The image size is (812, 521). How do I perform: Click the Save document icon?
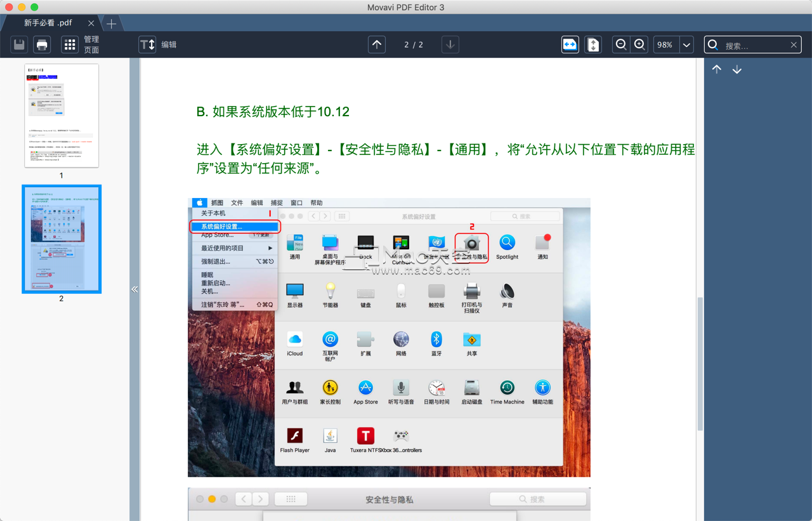click(x=19, y=44)
